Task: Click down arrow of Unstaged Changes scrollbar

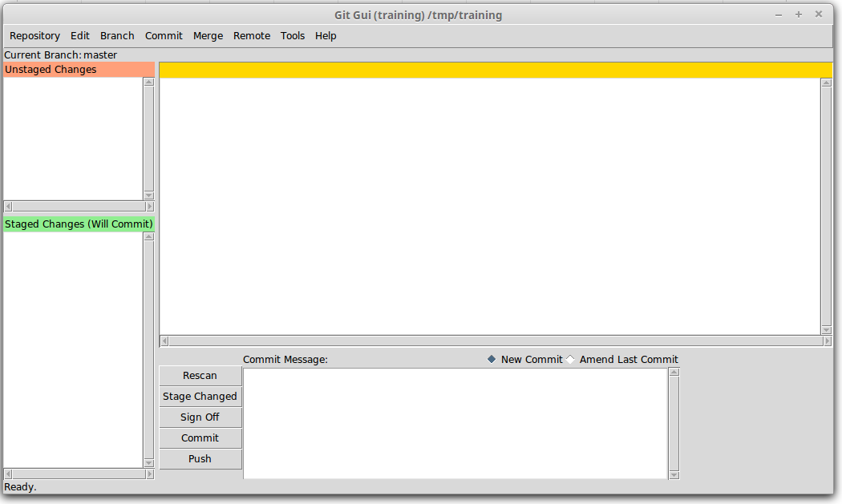Action: 148,196
